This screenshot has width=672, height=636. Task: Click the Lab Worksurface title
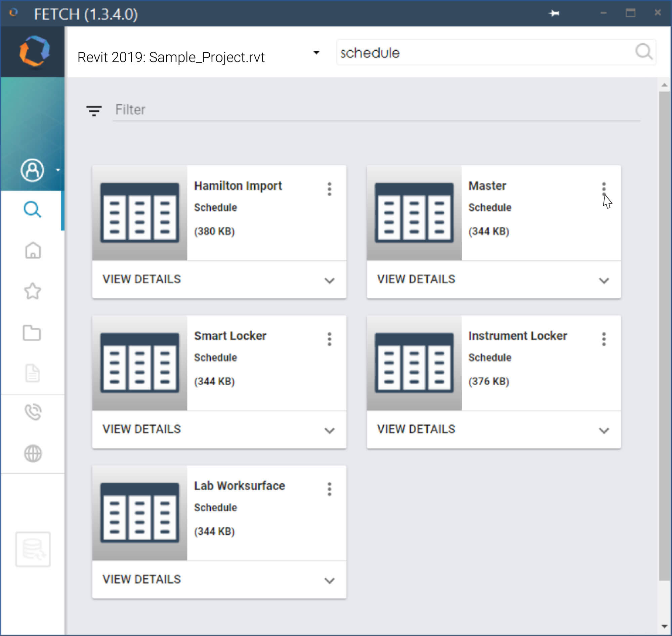point(239,486)
